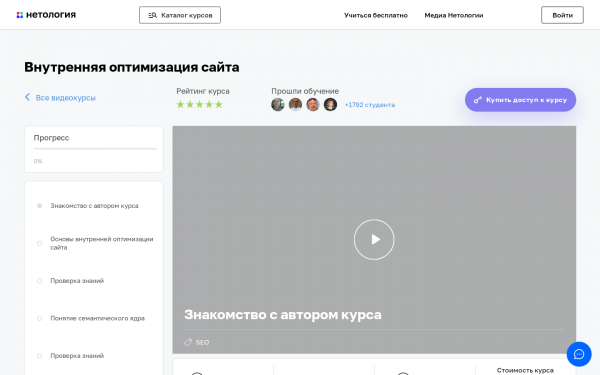Click the fourth student avatar
600x375 pixels.
331,104
